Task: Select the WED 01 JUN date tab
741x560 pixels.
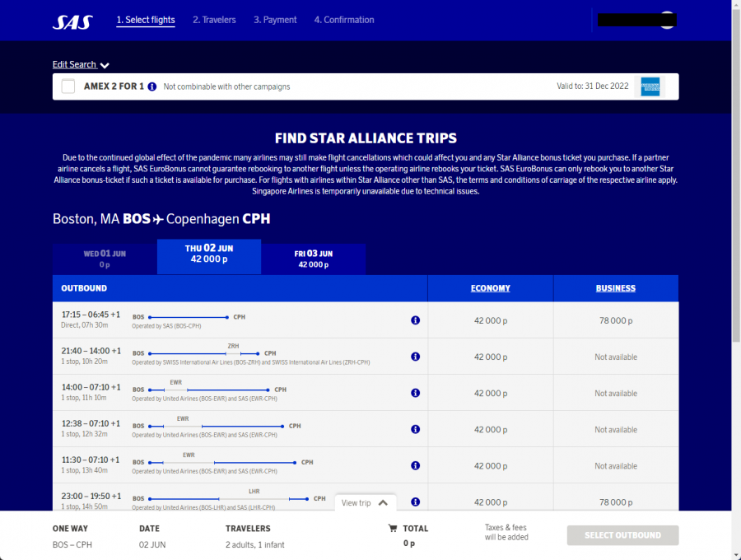Action: pos(105,259)
